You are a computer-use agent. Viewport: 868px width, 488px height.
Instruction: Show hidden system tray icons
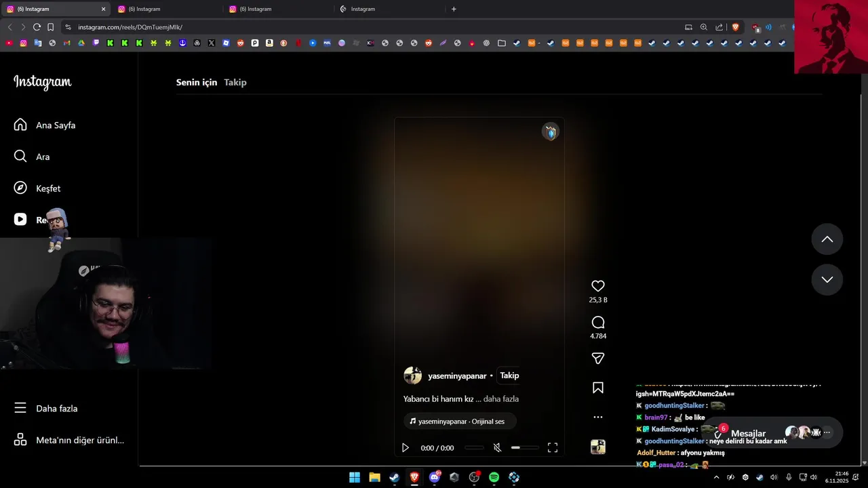coord(716,477)
